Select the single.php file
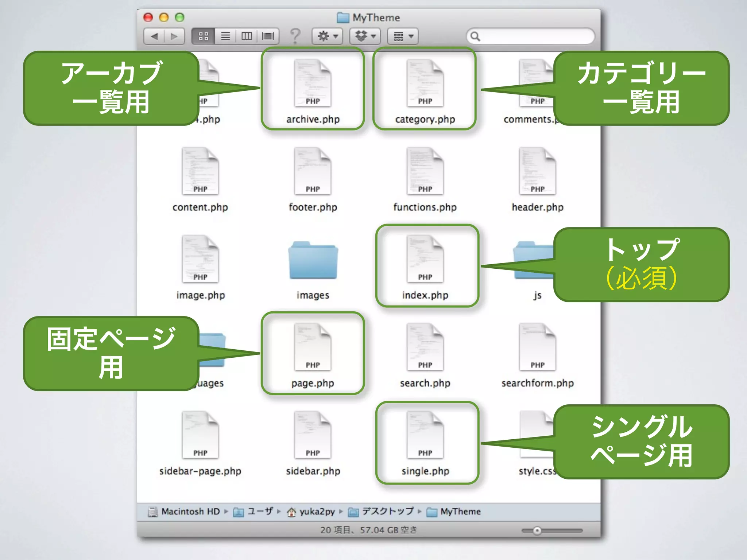Screen dimensions: 747x560 pos(425,435)
